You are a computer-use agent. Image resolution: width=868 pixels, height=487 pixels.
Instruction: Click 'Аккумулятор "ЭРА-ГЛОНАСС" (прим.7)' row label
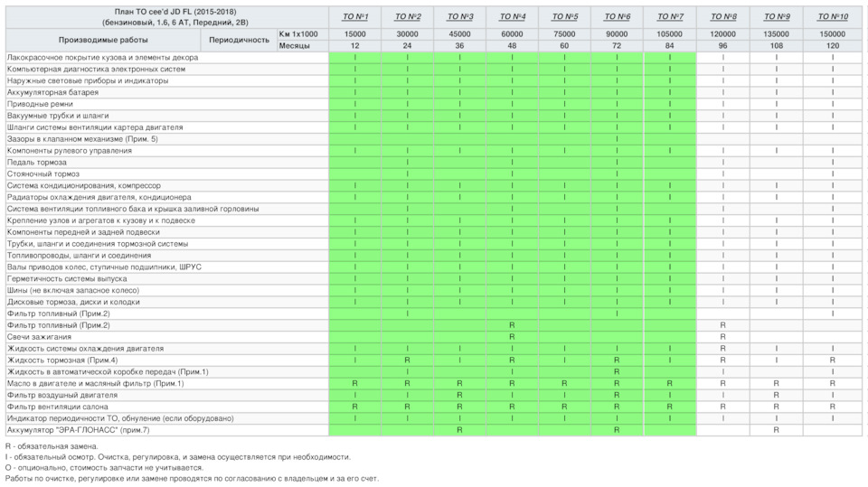pyautogui.click(x=78, y=430)
